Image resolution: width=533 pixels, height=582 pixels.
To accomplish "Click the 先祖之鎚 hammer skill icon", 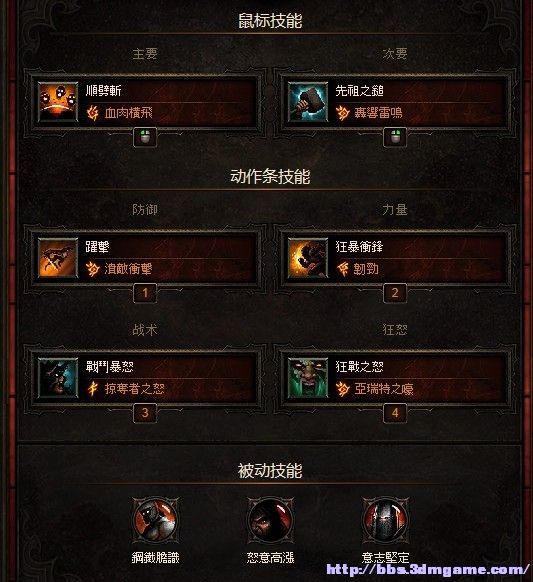I will tap(308, 102).
